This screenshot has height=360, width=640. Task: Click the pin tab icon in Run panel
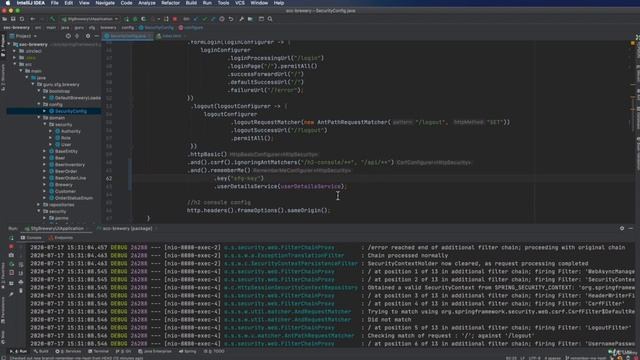coord(11,294)
